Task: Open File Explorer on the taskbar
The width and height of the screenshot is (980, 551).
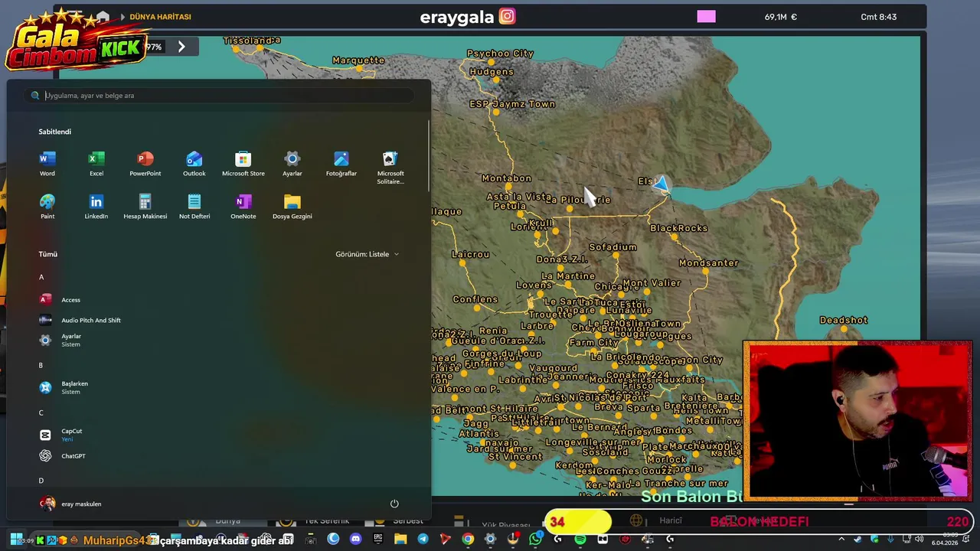Action: pos(400,539)
